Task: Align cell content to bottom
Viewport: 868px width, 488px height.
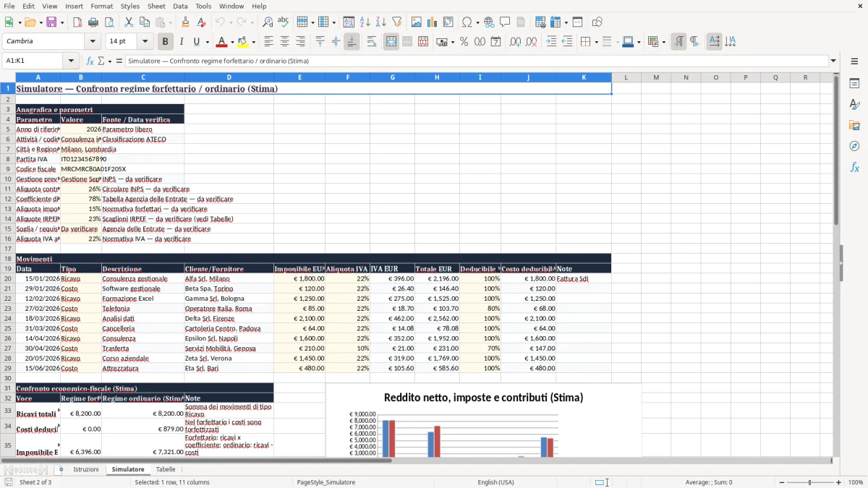Action: coord(352,42)
